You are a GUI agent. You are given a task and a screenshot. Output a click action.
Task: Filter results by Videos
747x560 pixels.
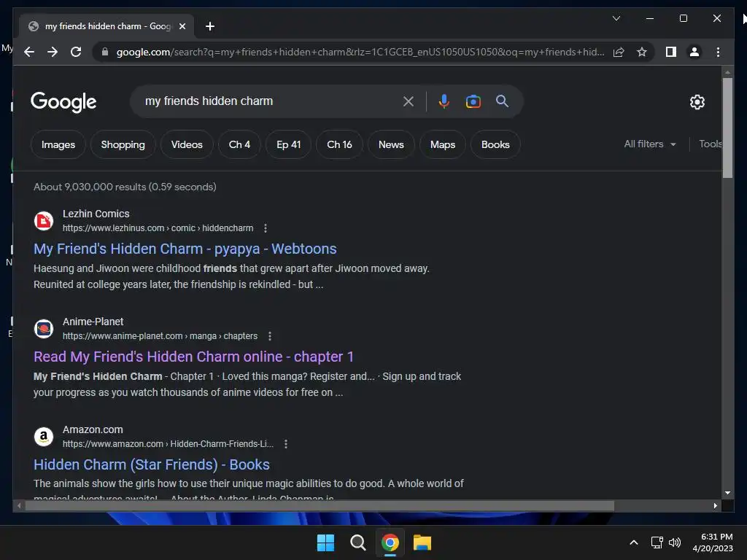pos(187,144)
